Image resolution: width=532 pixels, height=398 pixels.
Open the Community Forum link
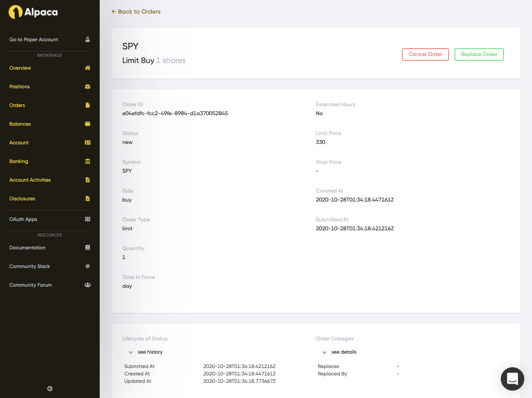(x=30, y=285)
